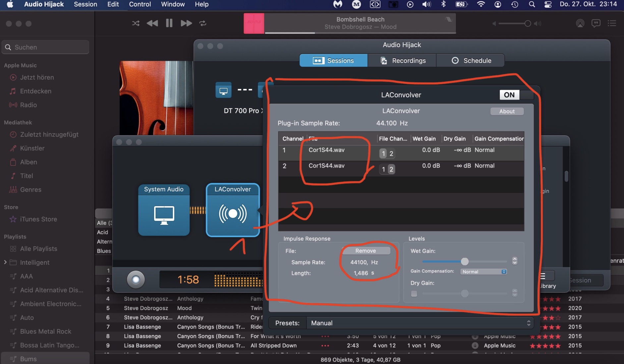Click Remove impulse response file
Viewport: 624px width, 364px height.
point(366,251)
